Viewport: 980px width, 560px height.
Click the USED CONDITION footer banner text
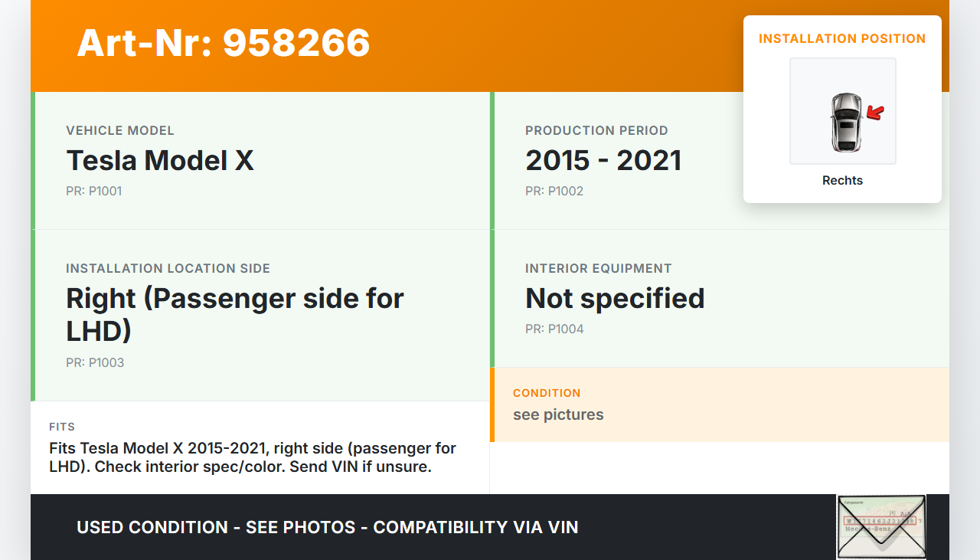327,527
